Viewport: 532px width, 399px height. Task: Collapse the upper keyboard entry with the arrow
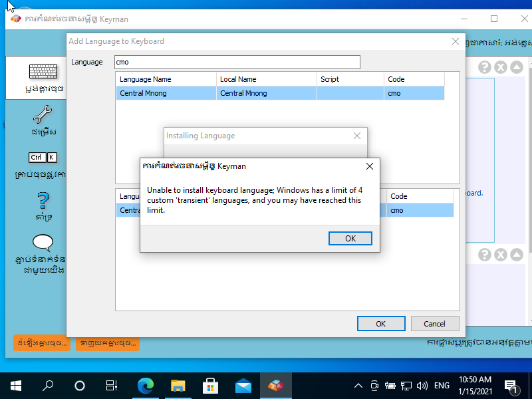pos(517,67)
